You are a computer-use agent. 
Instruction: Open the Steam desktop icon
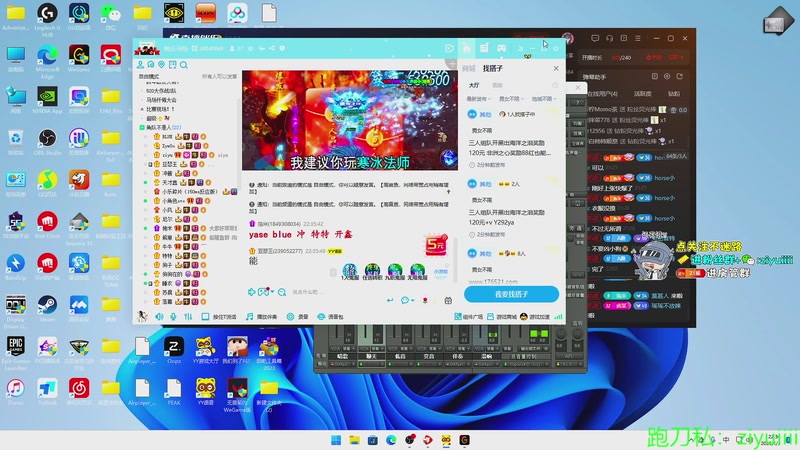point(47,308)
